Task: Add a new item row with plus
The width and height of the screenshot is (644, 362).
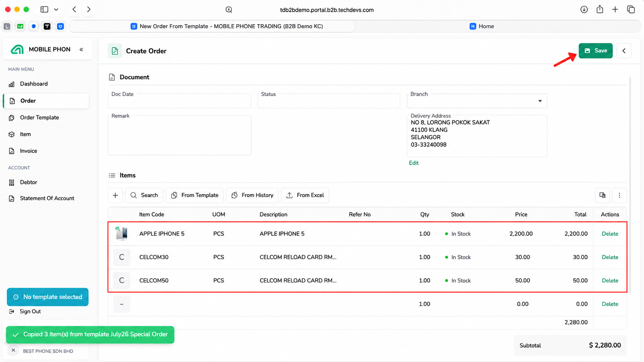Action: [x=115, y=195]
